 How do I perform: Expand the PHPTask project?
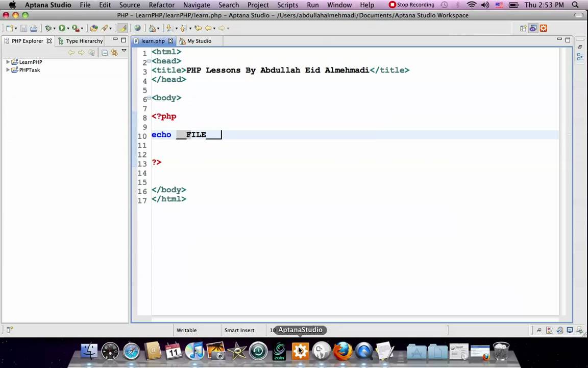8,70
